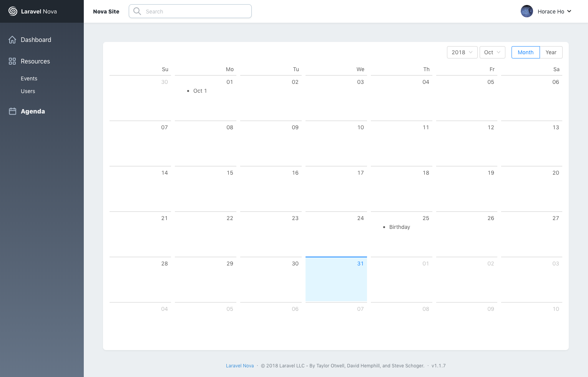Click Horace Ho's avatar picture
Screen dimensions: 588x377
click(527, 11)
